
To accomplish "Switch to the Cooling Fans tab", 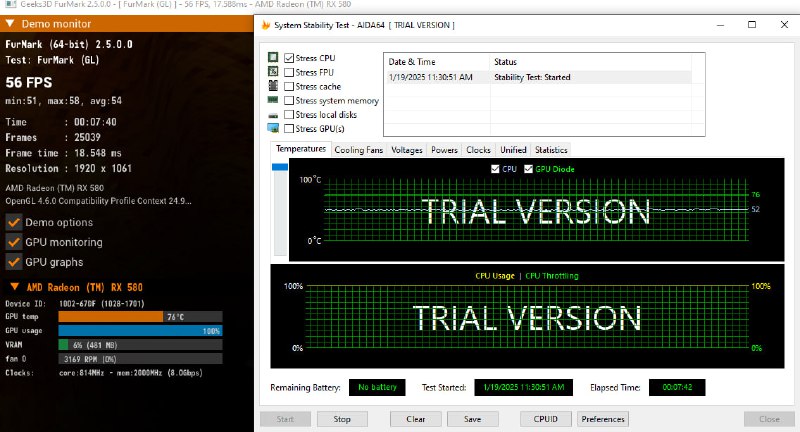I will click(358, 150).
